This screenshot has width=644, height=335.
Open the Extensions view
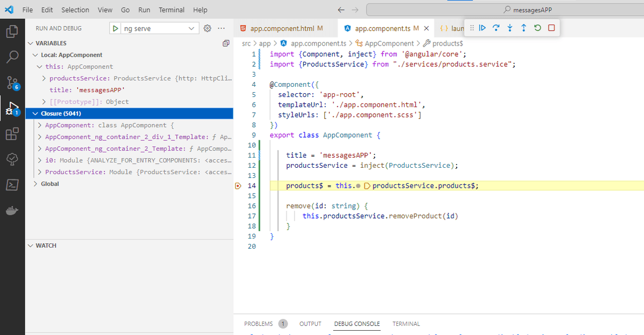click(x=12, y=133)
